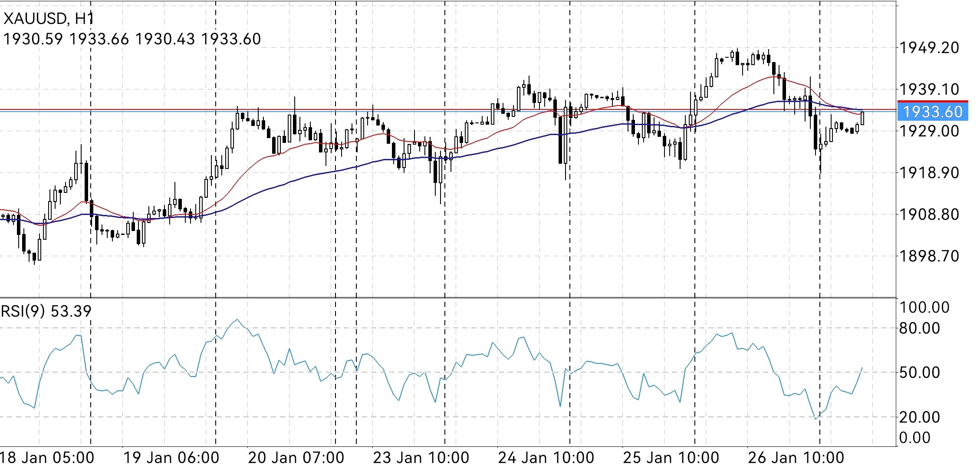The image size is (980, 469).
Task: Click the 1918.90 price axis label
Action: pos(929,173)
